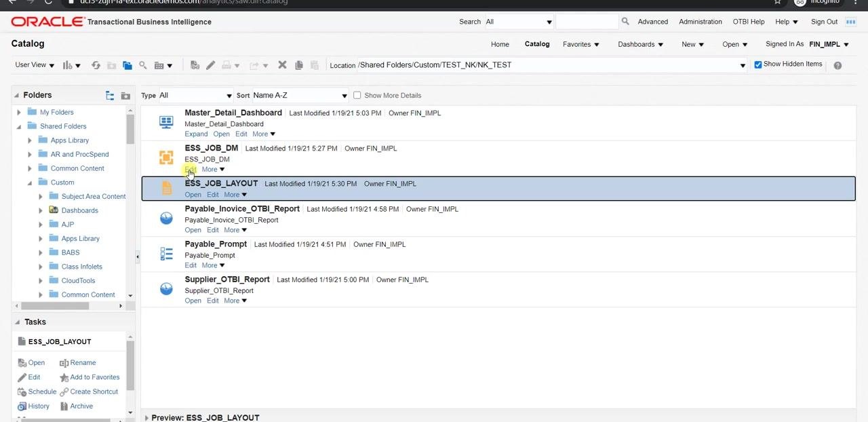The image size is (868, 422).
Task: Open the User View dropdown
Action: pyautogui.click(x=35, y=65)
